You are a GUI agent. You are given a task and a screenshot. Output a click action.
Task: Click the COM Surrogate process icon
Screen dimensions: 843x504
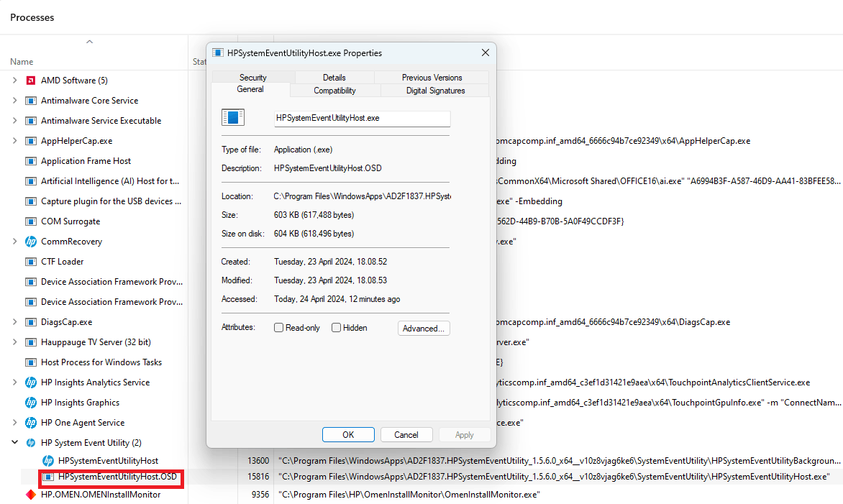coord(31,221)
